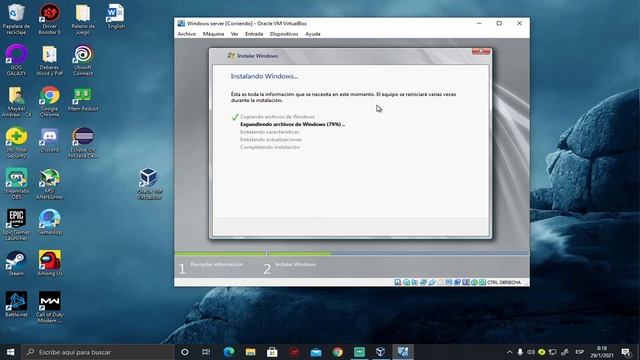This screenshot has width=640, height=360.
Task: Click the USB devices icon in VirtualBox status bar
Action: pos(432,282)
